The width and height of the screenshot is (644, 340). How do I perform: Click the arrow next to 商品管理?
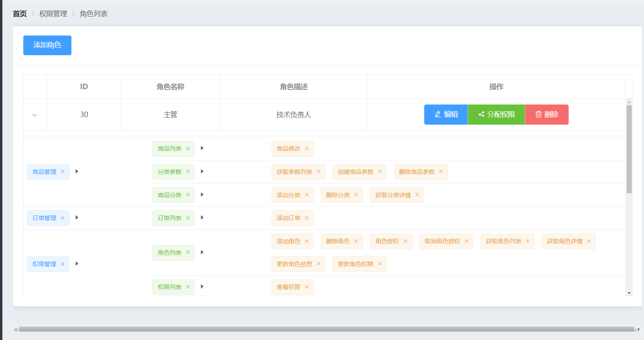pyautogui.click(x=77, y=172)
